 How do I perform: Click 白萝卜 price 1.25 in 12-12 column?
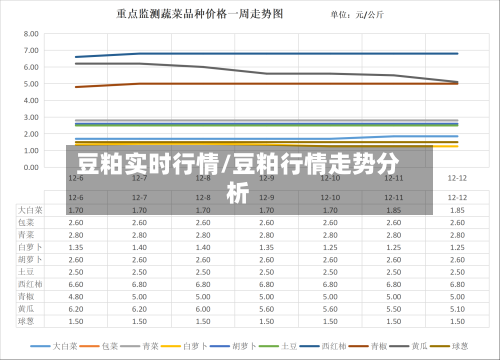tap(457, 248)
